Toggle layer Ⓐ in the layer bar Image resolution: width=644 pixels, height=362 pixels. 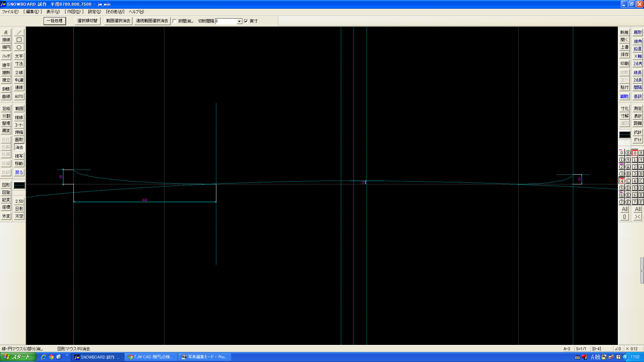point(628,167)
